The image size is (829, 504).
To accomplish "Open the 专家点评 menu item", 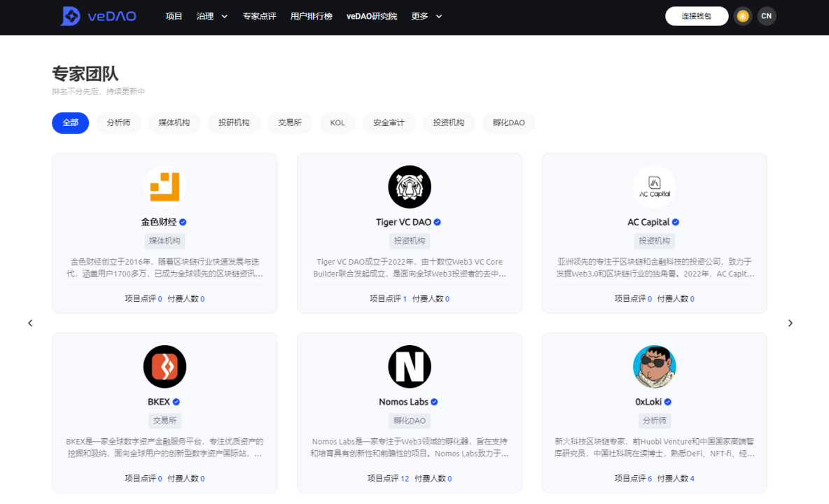I will tap(259, 16).
